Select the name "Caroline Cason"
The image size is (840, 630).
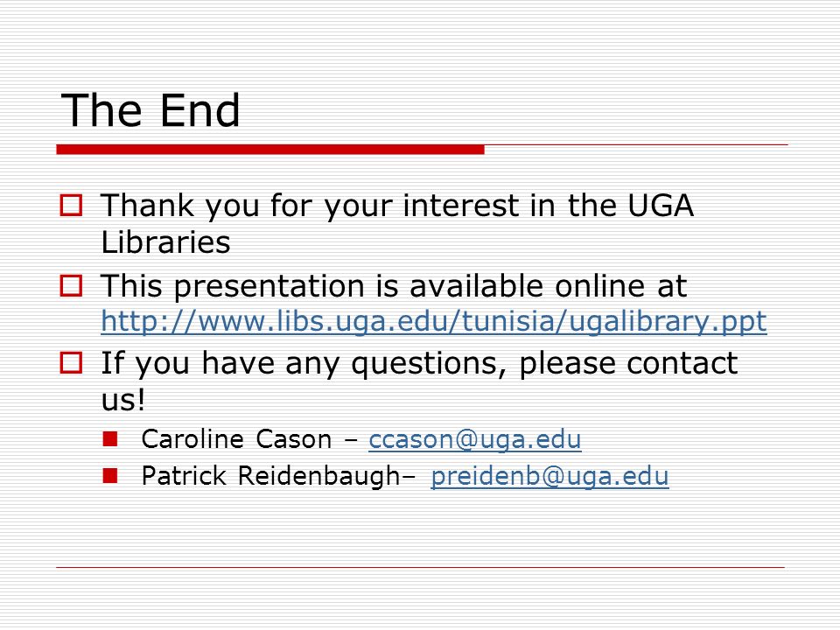(237, 439)
